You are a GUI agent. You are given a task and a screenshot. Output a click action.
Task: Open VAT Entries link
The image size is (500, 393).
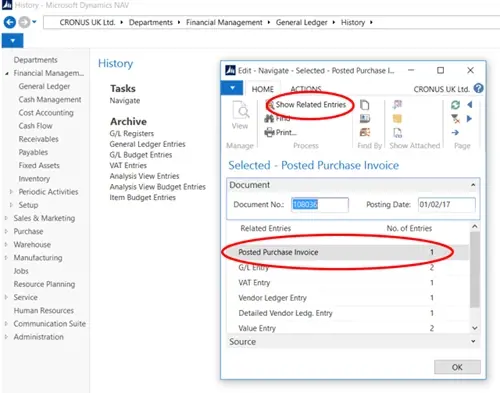tap(128, 165)
